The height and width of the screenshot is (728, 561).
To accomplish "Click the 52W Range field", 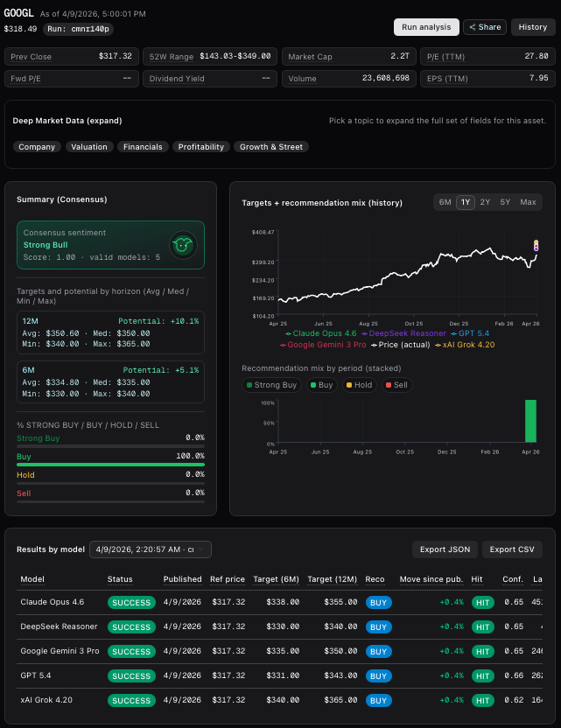I will coord(210,56).
